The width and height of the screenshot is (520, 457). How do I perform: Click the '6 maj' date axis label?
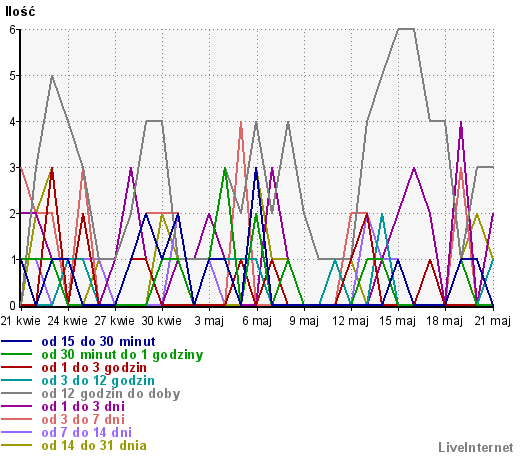coord(257,321)
